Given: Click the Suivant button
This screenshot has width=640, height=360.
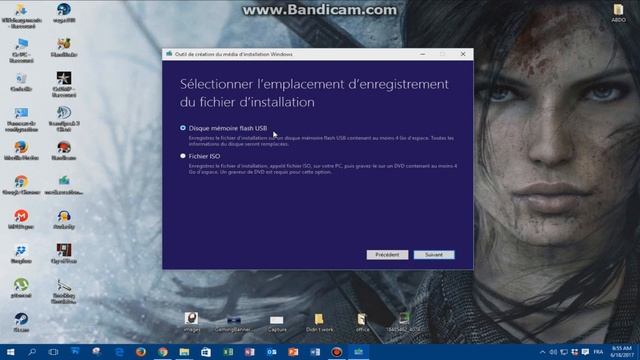Looking at the screenshot, I should point(433,255).
